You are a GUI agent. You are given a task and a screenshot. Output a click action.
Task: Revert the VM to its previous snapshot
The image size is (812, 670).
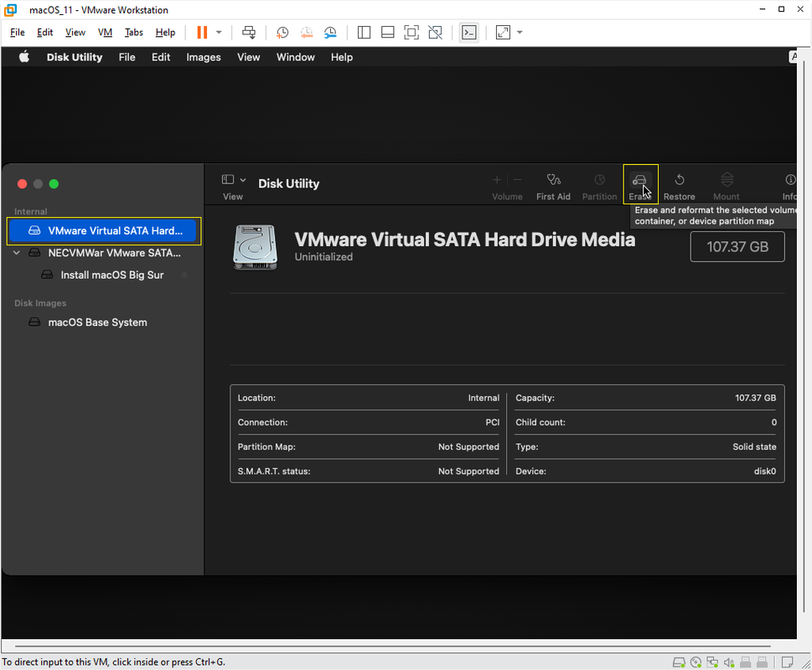[x=307, y=33]
